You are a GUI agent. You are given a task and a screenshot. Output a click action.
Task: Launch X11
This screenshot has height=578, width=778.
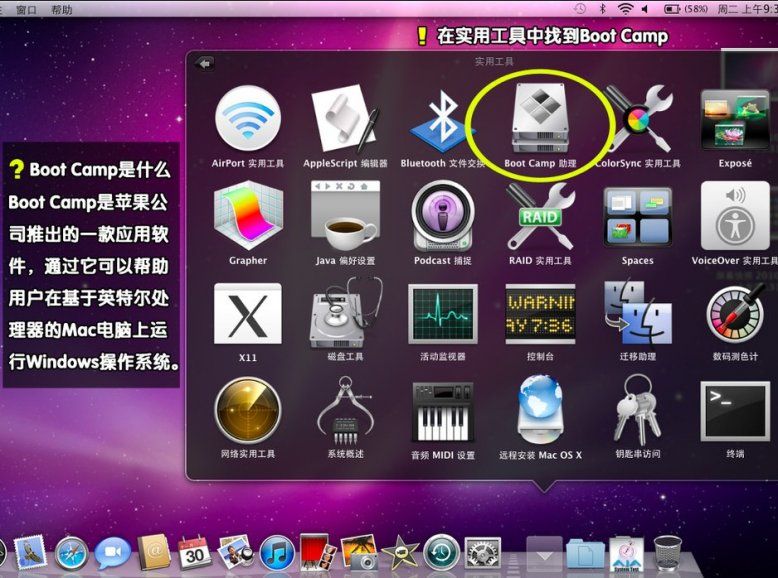coord(248,314)
